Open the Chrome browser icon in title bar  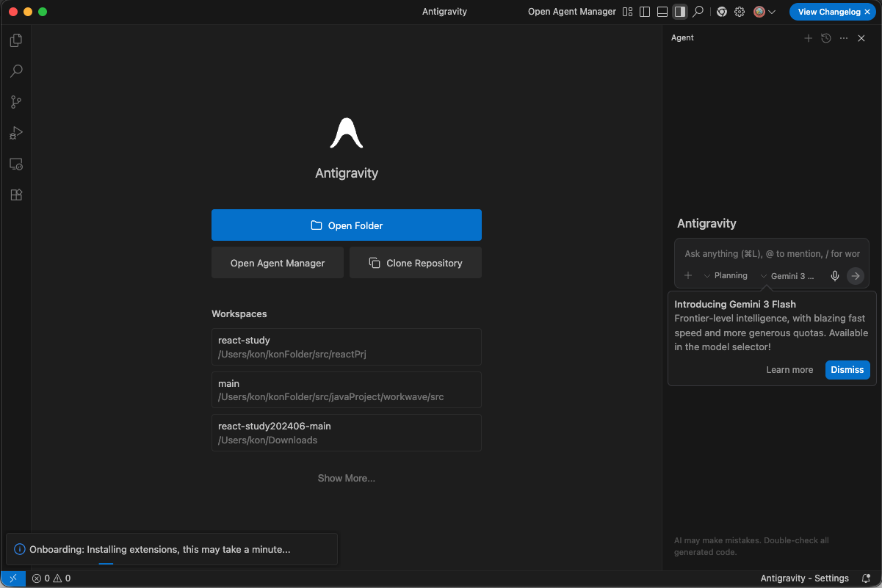722,12
